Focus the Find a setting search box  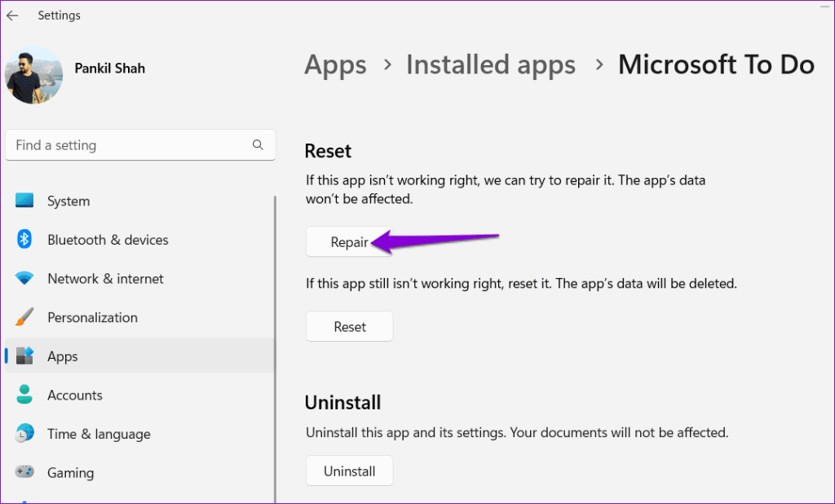pos(140,145)
